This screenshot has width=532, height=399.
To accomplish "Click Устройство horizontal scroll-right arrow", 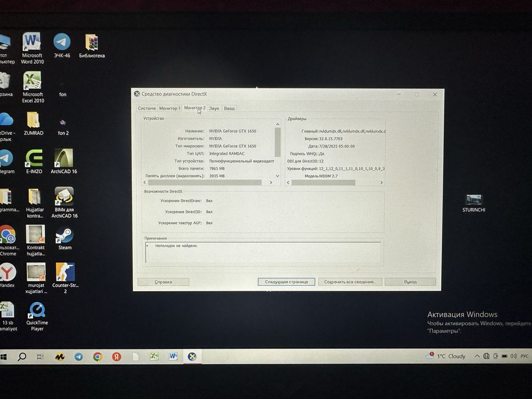I will pos(271,182).
